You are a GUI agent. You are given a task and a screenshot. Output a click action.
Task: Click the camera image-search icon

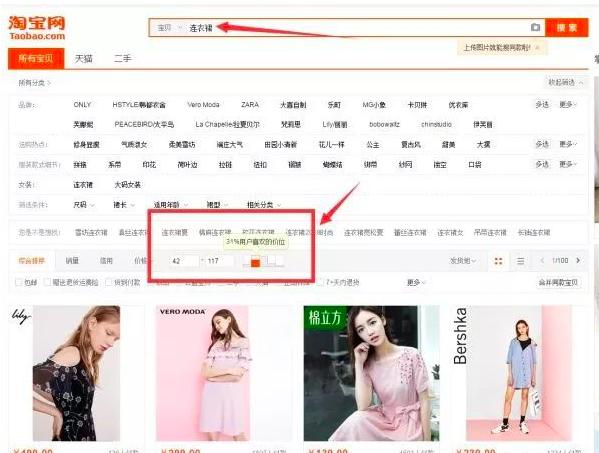[x=535, y=28]
